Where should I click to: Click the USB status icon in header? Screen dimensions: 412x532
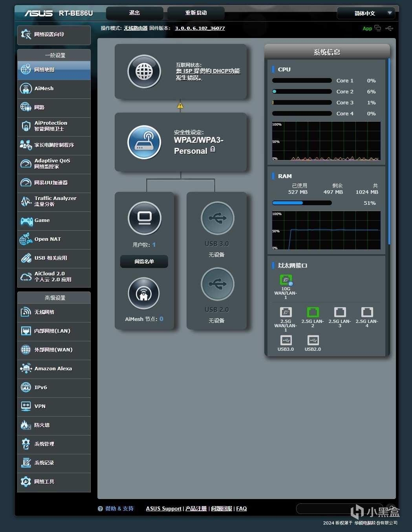pos(389,28)
